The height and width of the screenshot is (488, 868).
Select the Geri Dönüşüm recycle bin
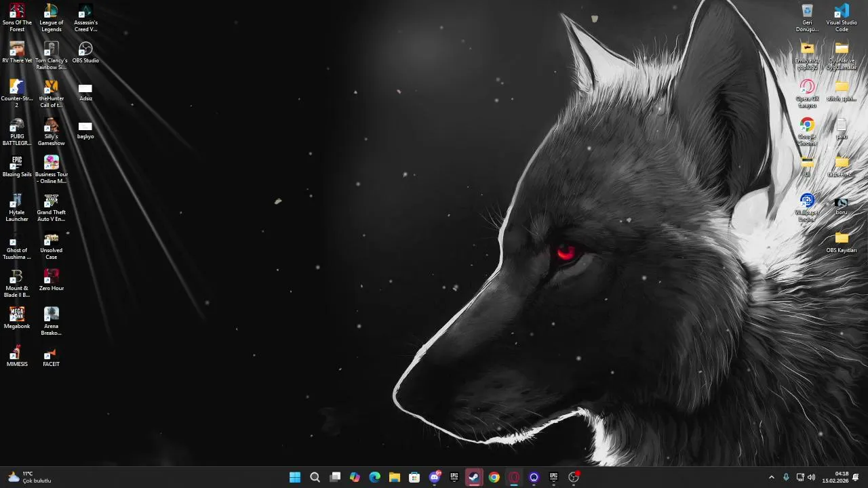[x=807, y=18]
